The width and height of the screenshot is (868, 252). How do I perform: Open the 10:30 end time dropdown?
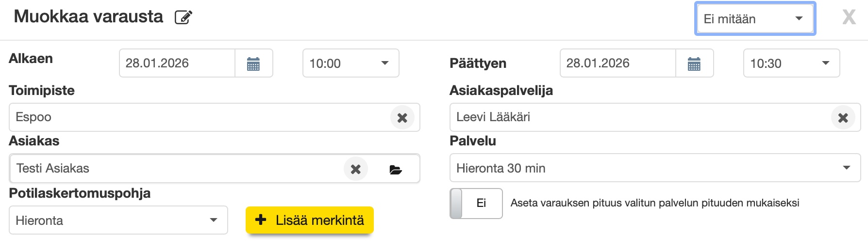(x=791, y=63)
